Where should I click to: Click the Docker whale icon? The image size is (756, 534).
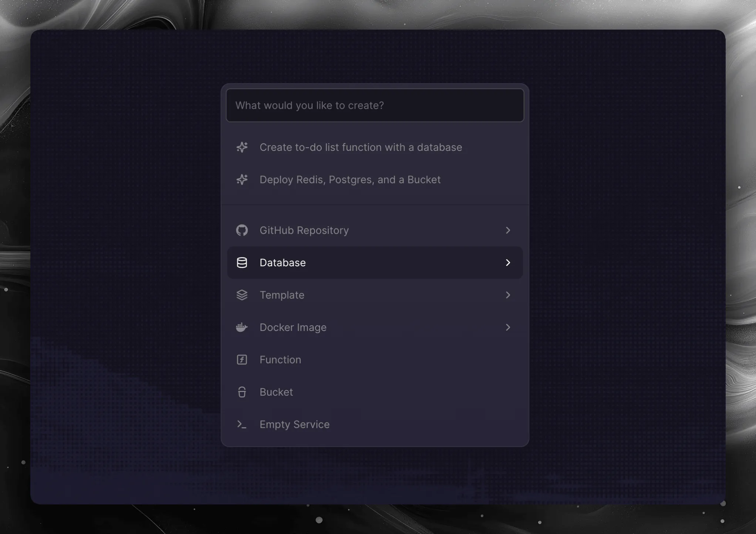(242, 327)
